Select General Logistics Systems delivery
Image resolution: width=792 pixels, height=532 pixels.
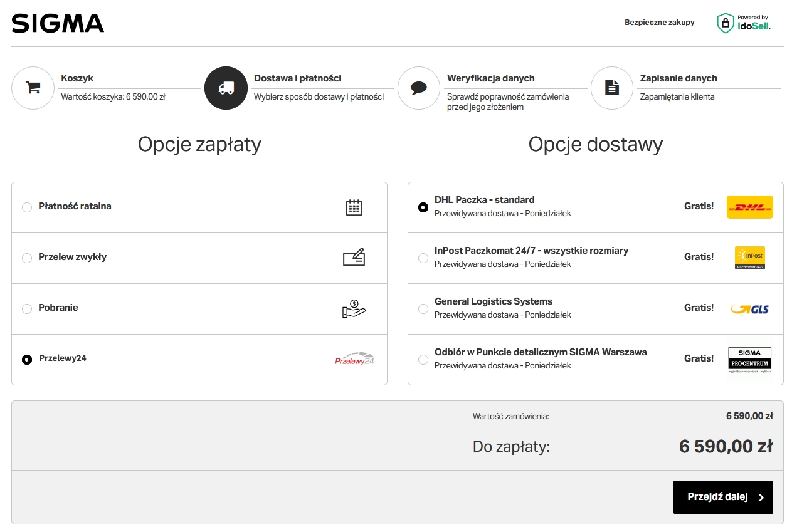click(x=423, y=309)
